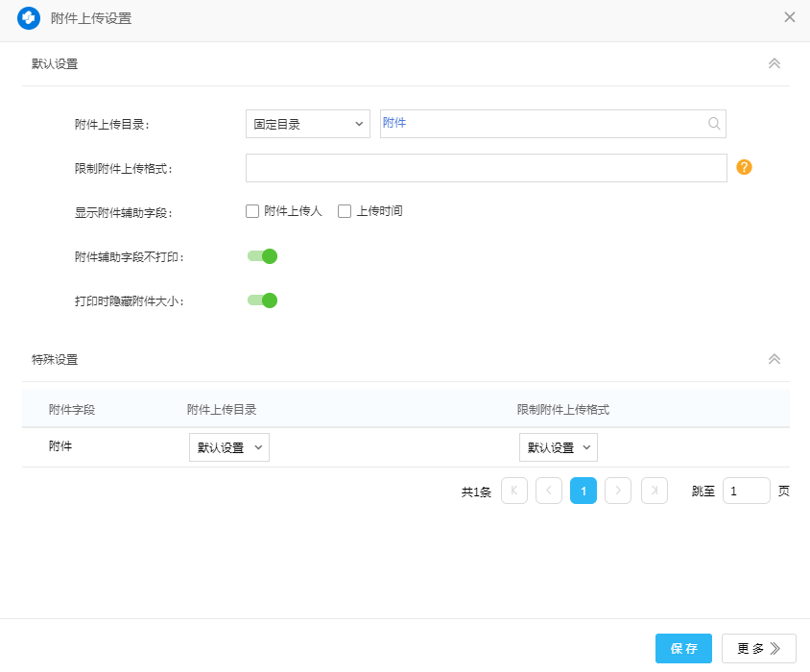Open the 固定目录 dropdown
This screenshot has width=810, height=672.
click(x=308, y=124)
